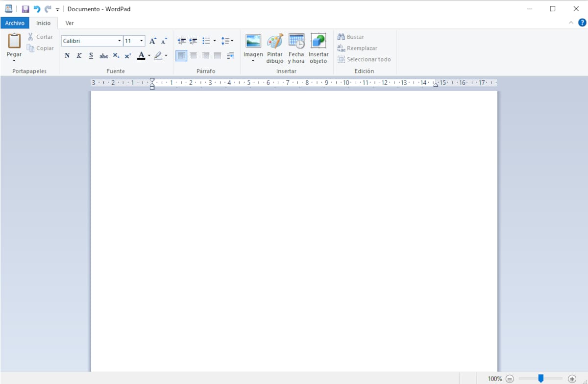Insert Fecha y hora
The height and width of the screenshot is (384, 588).
296,48
